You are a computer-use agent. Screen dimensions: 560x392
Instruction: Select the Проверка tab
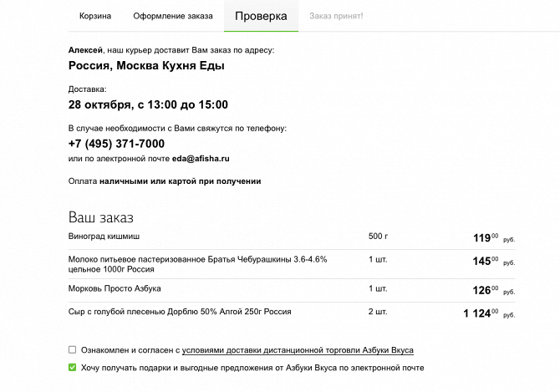(261, 16)
